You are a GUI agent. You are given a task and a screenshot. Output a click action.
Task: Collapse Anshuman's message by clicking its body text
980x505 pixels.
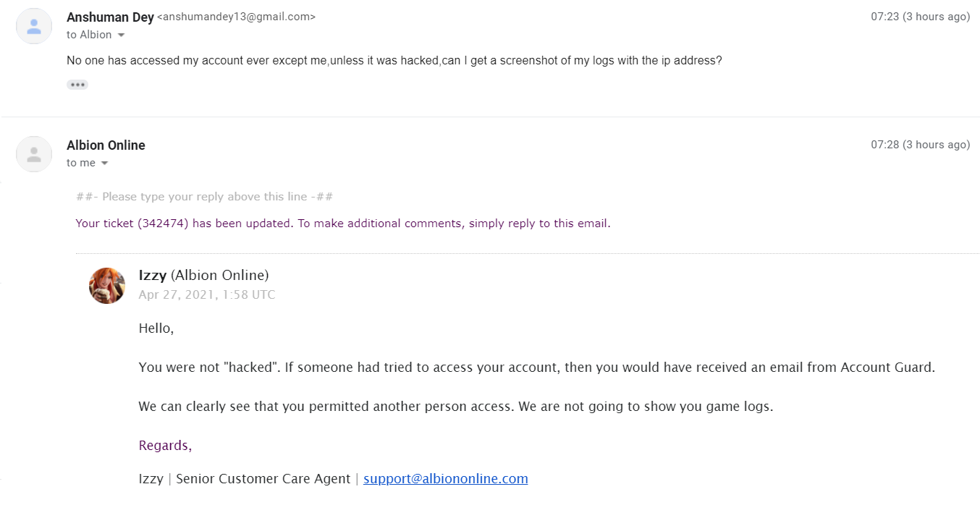coord(394,61)
